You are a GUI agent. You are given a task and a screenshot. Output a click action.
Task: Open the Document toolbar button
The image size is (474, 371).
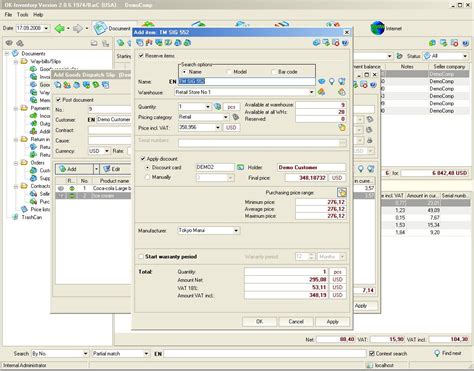point(112,28)
